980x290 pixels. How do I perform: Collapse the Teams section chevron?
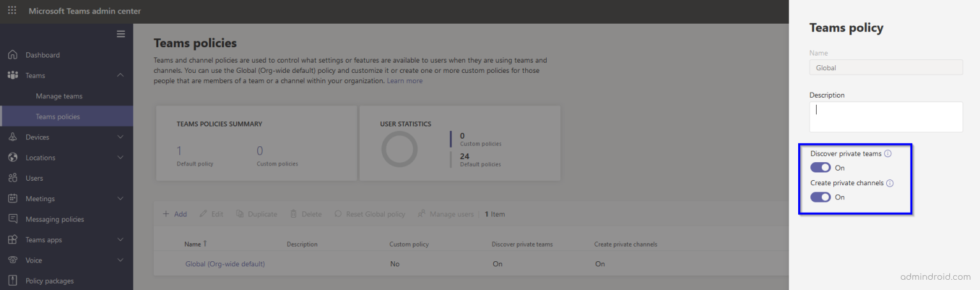pyautogui.click(x=121, y=75)
